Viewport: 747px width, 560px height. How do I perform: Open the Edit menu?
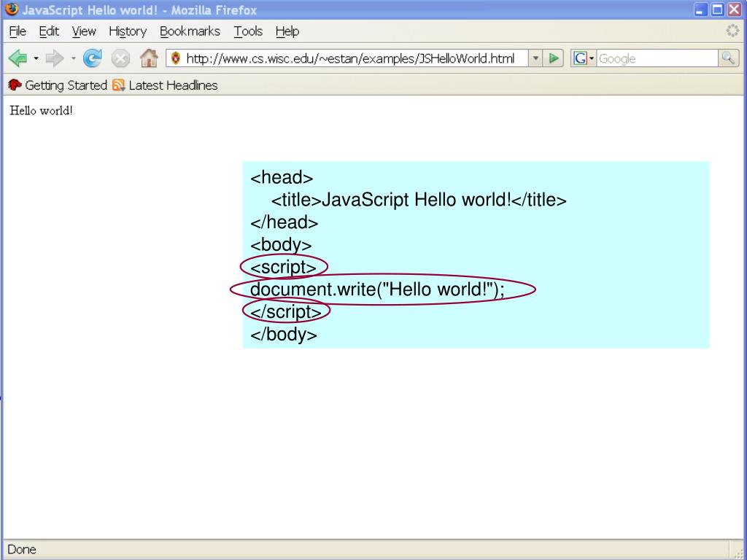(49, 31)
